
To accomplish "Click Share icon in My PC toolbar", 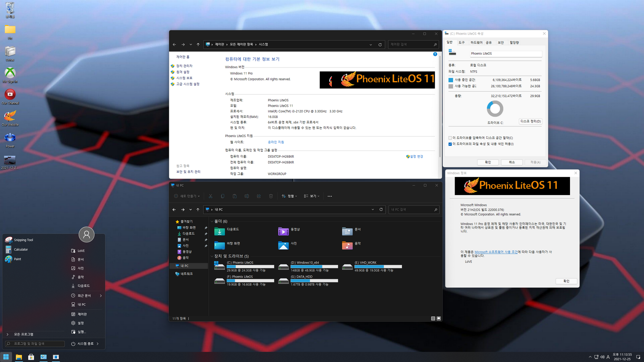I will point(259,196).
